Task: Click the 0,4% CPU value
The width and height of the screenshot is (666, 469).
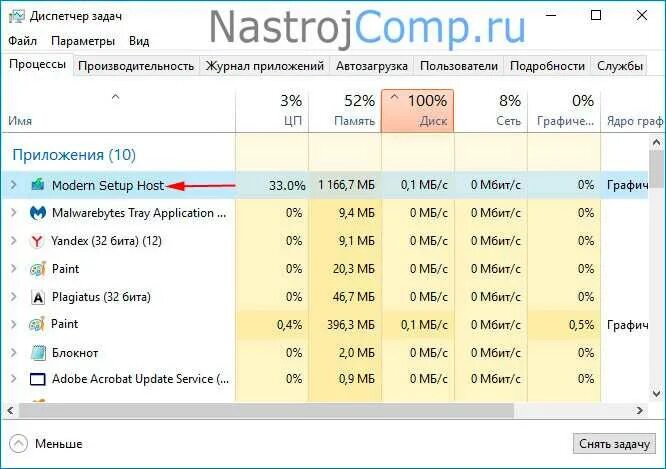Action: click(x=289, y=325)
